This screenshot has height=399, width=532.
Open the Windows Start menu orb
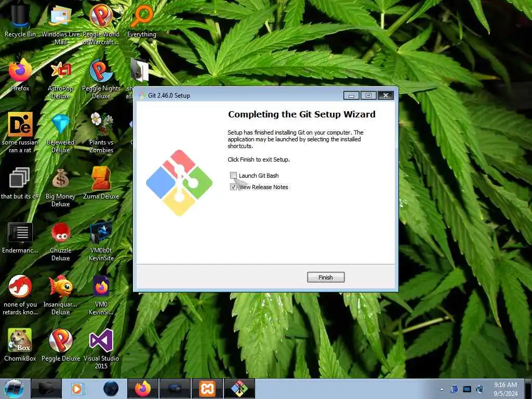pyautogui.click(x=14, y=389)
